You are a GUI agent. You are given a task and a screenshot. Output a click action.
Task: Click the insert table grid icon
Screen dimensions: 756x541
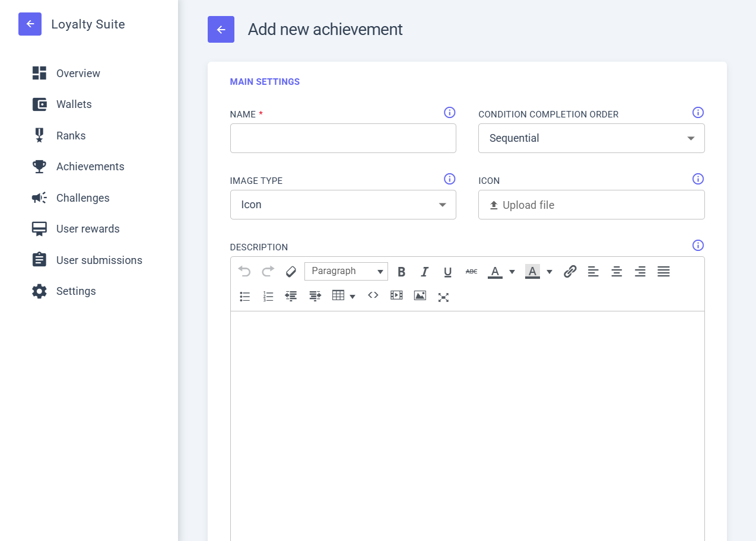pos(338,295)
